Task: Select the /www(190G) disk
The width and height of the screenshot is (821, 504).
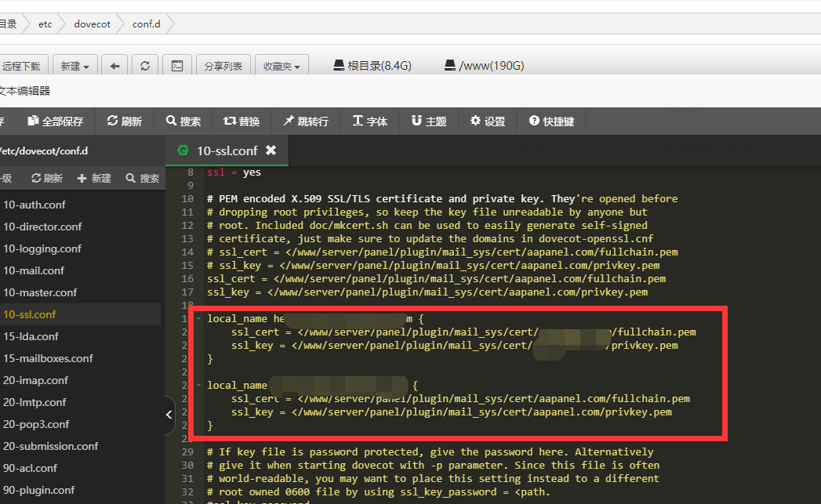Action: coord(485,65)
